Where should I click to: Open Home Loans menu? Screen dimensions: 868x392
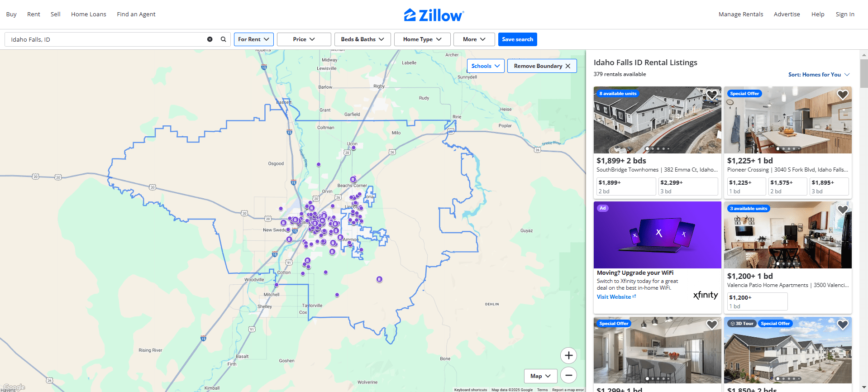click(x=89, y=14)
